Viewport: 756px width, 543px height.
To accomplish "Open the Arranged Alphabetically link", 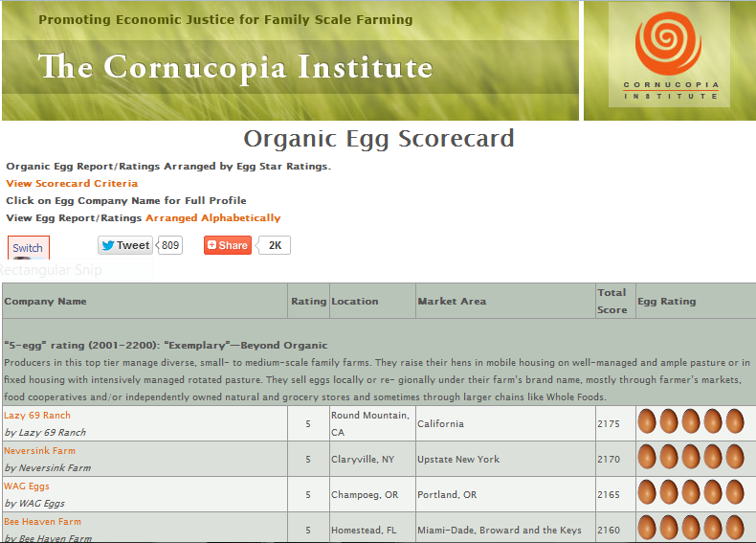I will coord(212,217).
